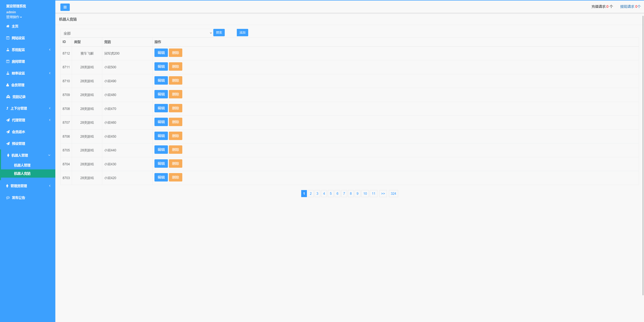Image resolution: width=644 pixels, height=322 pixels.
Task: Click the home icon beside 主页
Action: coord(8,26)
